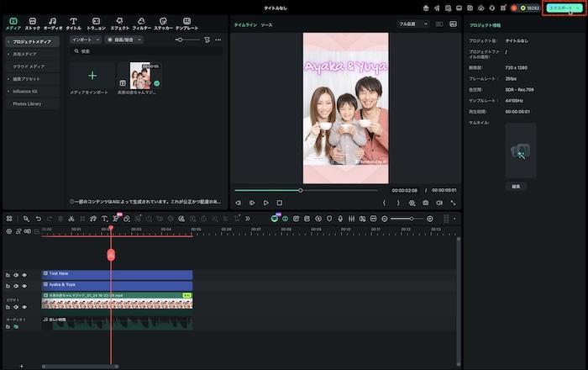Toggle the preview compare-view icon
588x370 pixels.
(x=439, y=24)
